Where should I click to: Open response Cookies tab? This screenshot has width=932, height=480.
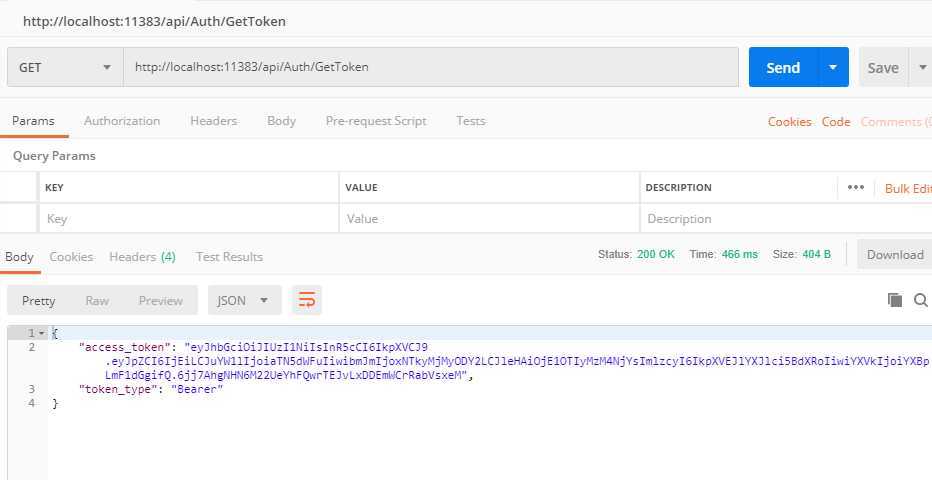(x=71, y=257)
